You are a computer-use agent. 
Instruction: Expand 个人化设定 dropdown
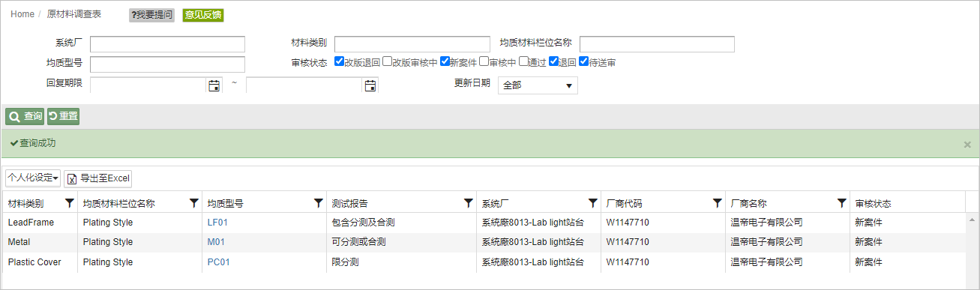(33, 178)
